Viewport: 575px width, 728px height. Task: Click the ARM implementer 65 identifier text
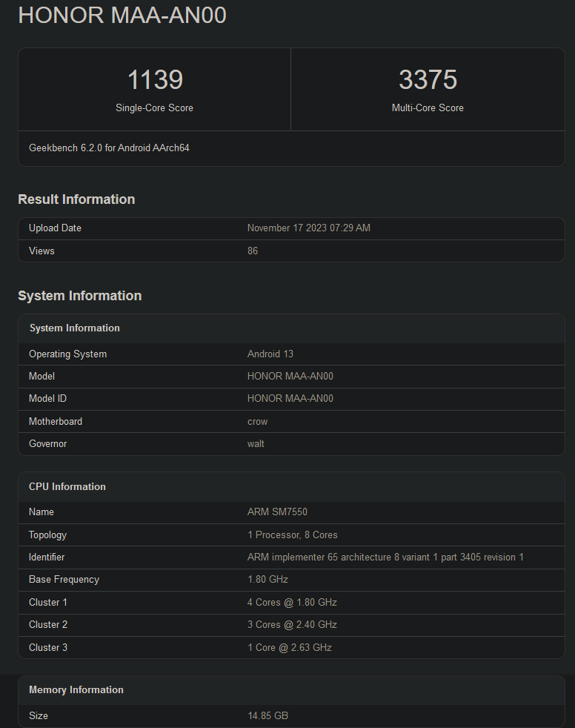pyautogui.click(x=385, y=557)
